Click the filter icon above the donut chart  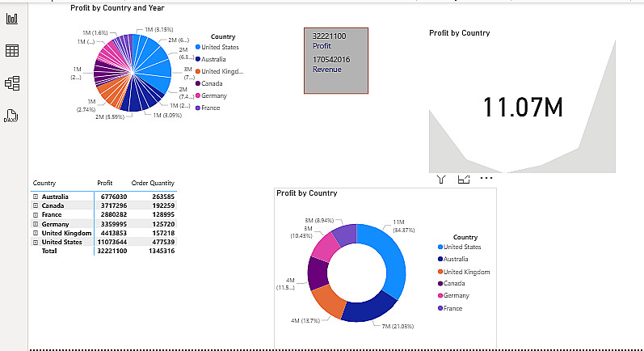click(x=441, y=179)
